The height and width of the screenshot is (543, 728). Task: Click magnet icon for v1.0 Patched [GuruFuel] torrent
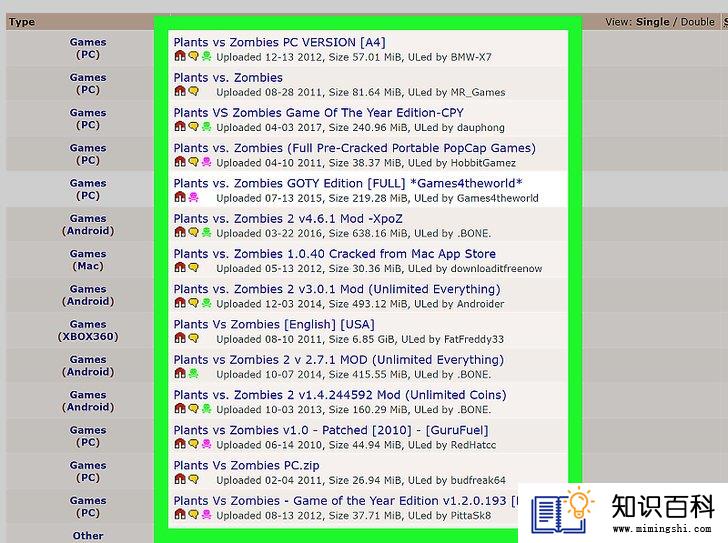180,444
